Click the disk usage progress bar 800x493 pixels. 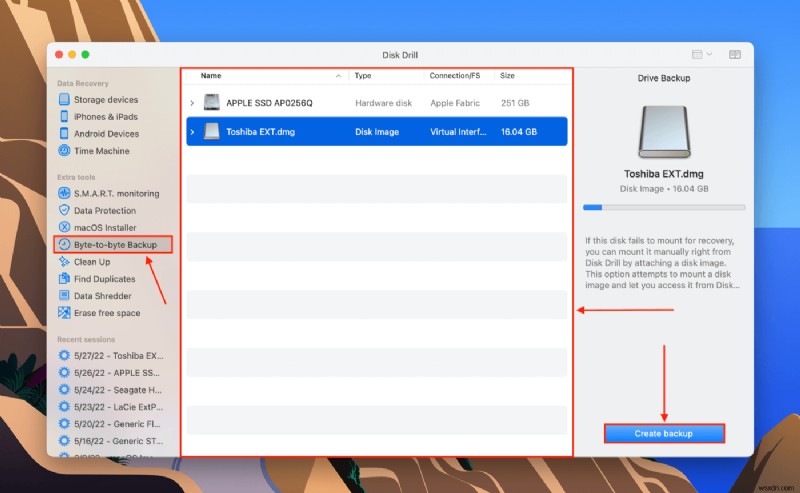664,207
